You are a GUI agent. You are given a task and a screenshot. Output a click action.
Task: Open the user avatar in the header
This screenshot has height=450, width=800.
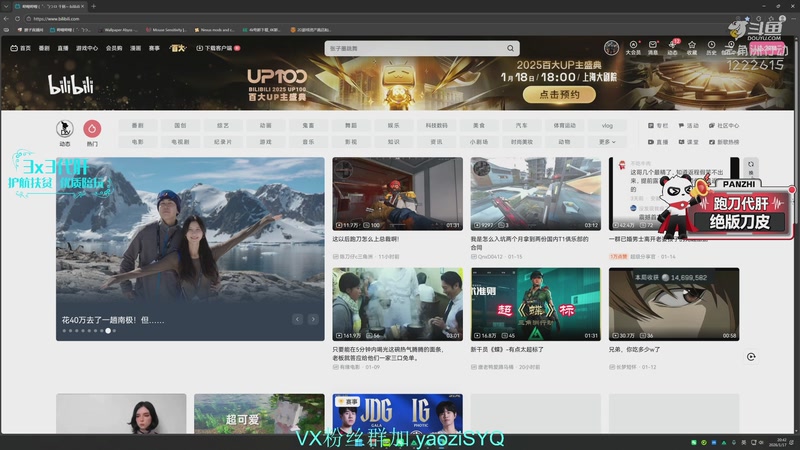[x=611, y=47]
